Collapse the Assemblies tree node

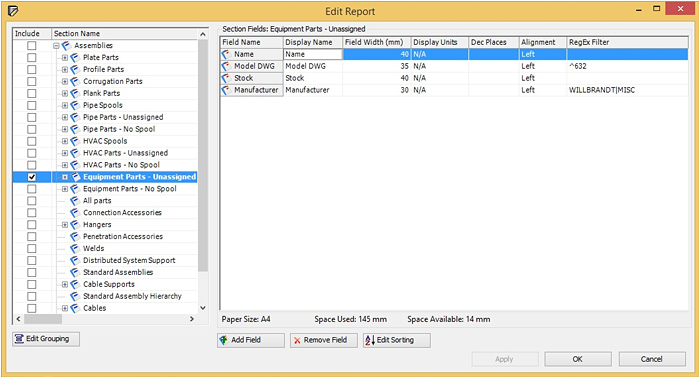coord(56,46)
